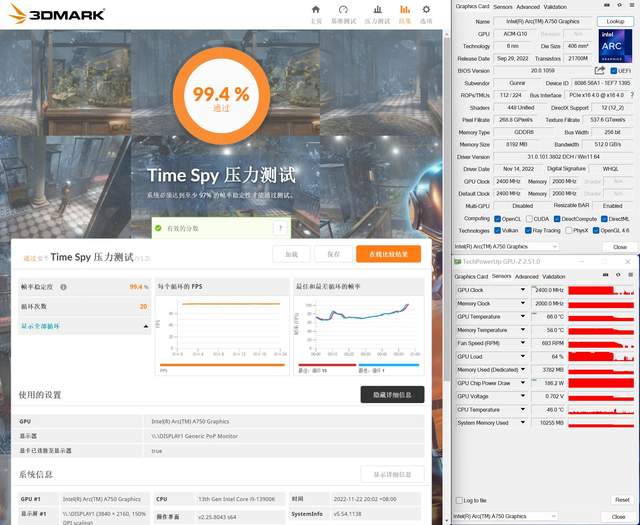This screenshot has height=525, width=640.
Task: Toggle the OpenGL 4.6 checkbox
Action: tap(596, 230)
